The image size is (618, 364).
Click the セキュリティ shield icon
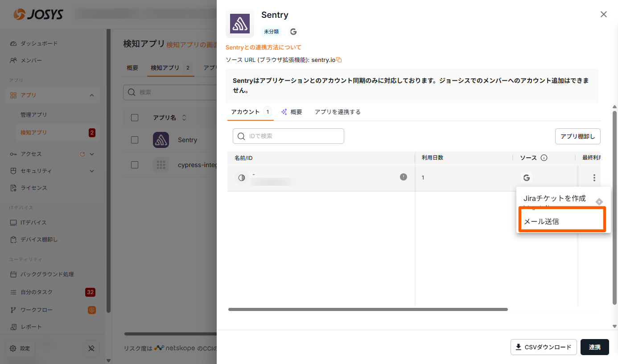click(x=13, y=171)
